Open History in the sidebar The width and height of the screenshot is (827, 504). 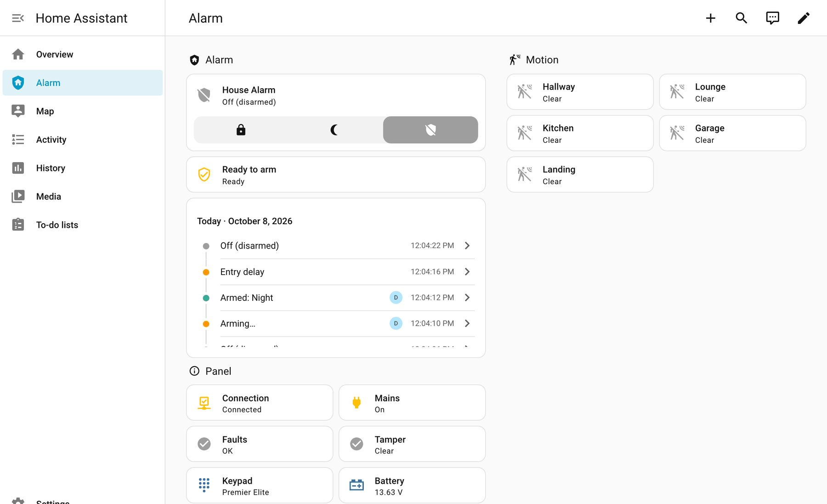[83, 168]
